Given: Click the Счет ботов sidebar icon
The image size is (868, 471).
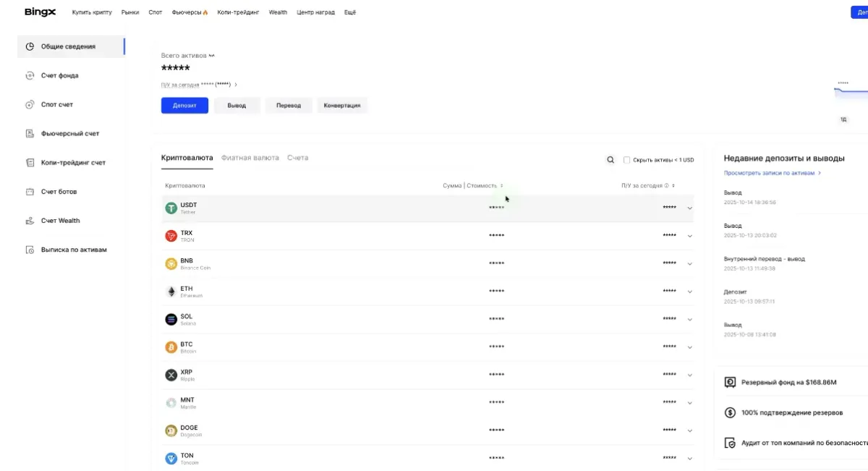Looking at the screenshot, I should [x=30, y=192].
